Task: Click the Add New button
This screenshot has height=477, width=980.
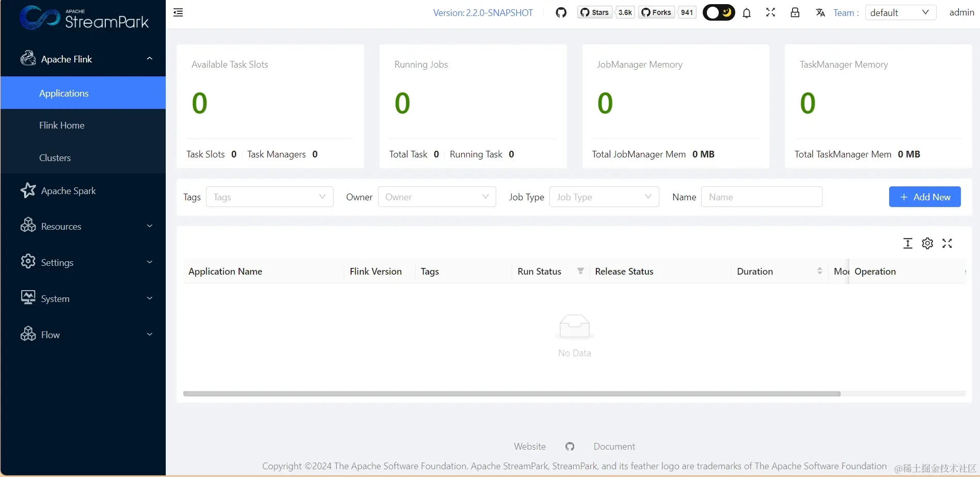Action: (x=925, y=197)
